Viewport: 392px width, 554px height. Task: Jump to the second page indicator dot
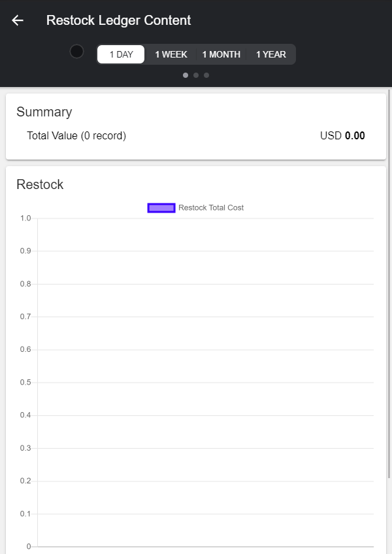click(x=196, y=75)
